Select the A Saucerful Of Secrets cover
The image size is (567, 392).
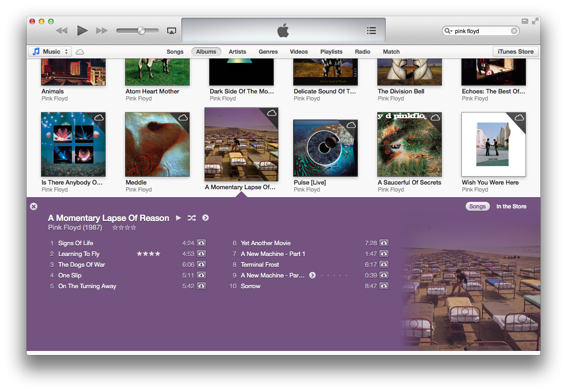coord(410,144)
